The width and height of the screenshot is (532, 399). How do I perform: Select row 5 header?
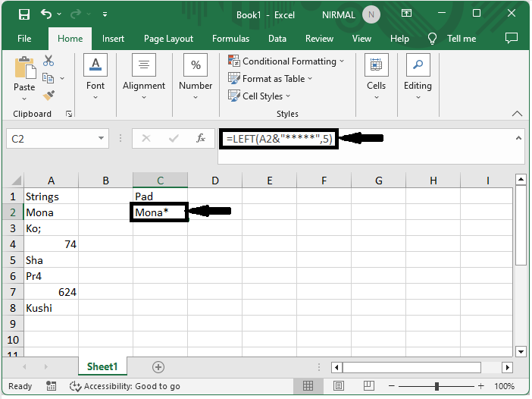[13, 260]
